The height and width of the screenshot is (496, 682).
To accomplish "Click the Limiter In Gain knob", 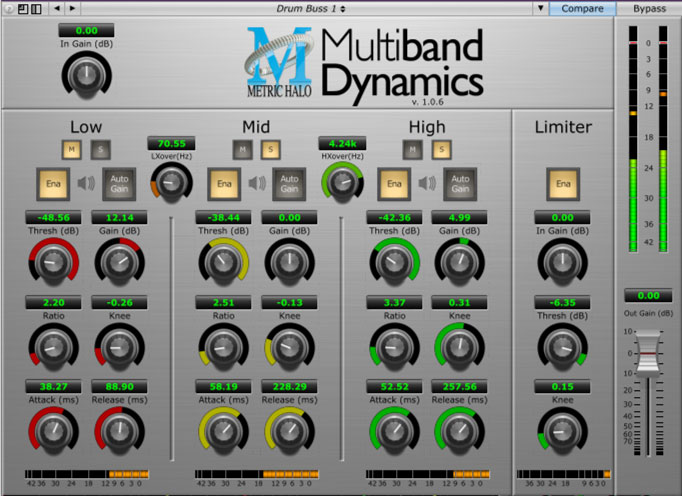I will (562, 262).
